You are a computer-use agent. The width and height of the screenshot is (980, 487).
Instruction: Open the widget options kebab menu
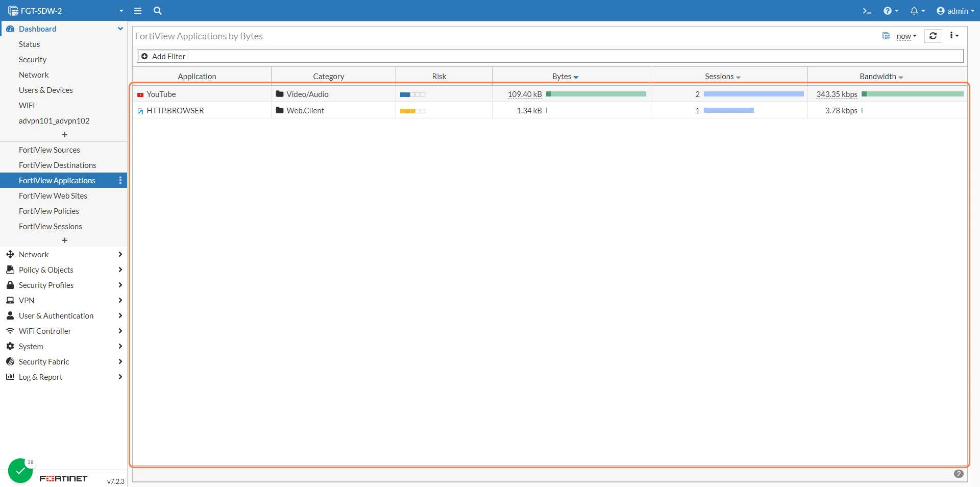pyautogui.click(x=954, y=35)
